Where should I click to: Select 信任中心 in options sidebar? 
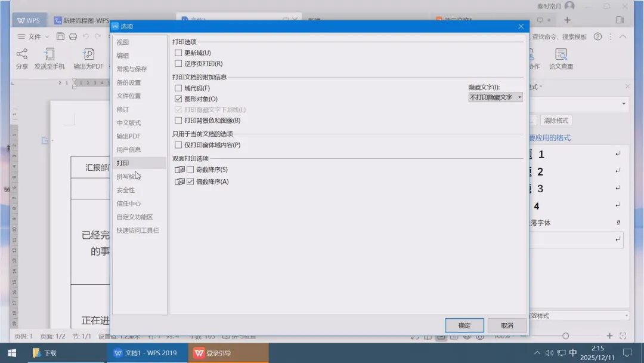coord(140,204)
